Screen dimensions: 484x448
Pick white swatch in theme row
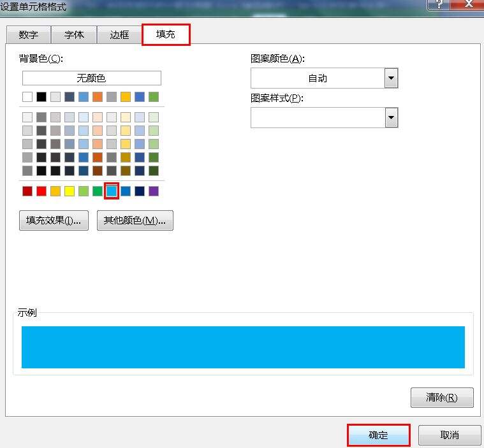27,97
